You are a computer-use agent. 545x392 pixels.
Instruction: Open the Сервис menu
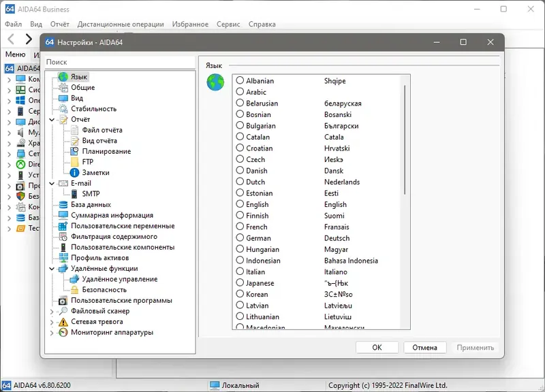click(228, 24)
